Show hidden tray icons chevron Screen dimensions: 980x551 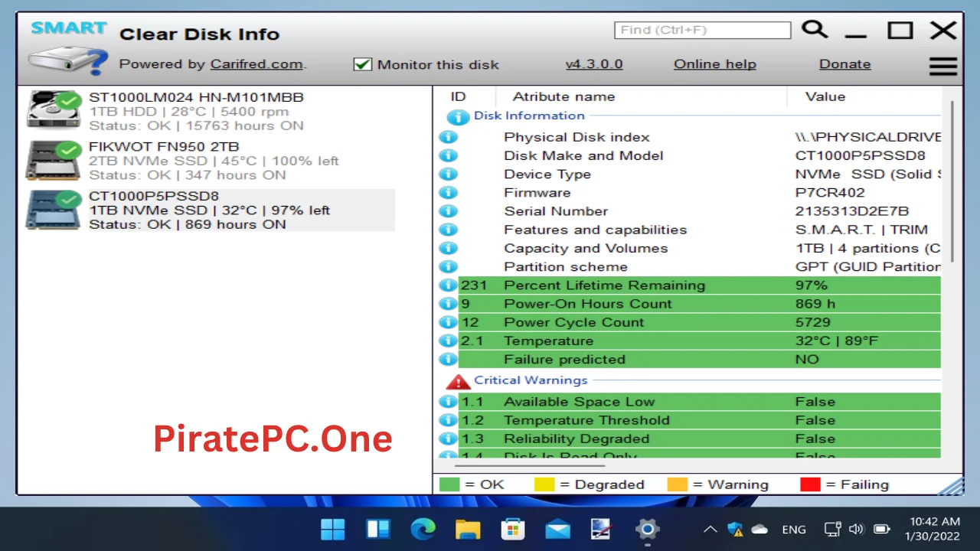click(710, 529)
